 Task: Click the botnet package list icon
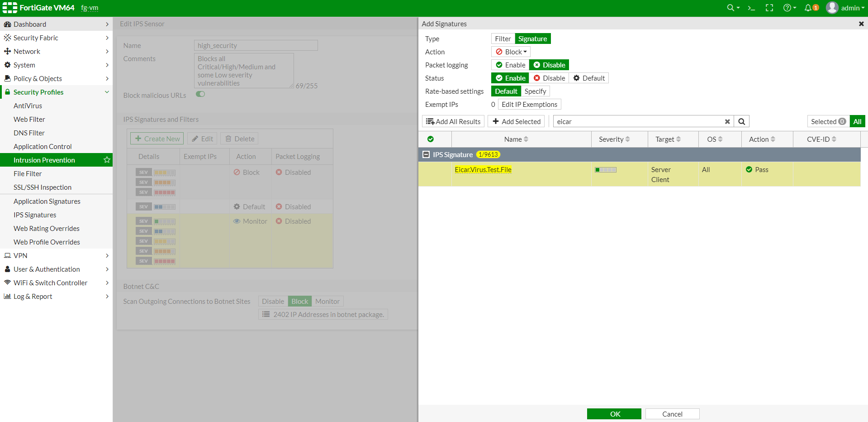click(x=266, y=314)
